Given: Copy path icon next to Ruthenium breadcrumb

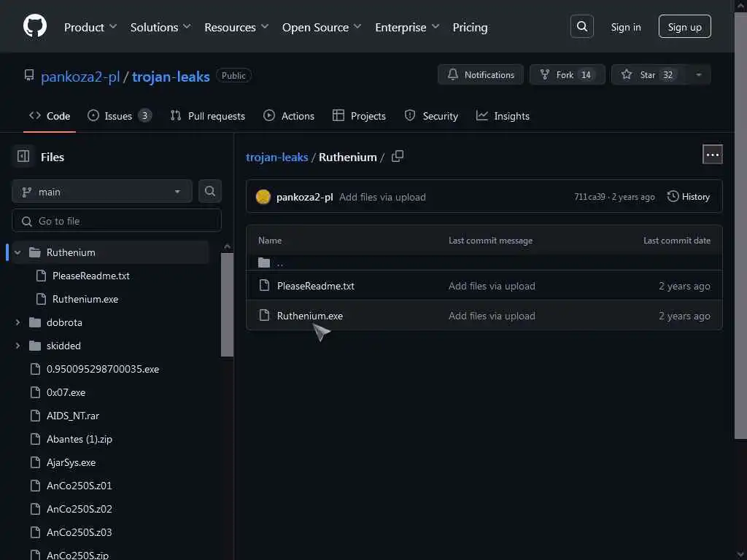Looking at the screenshot, I should coord(398,156).
